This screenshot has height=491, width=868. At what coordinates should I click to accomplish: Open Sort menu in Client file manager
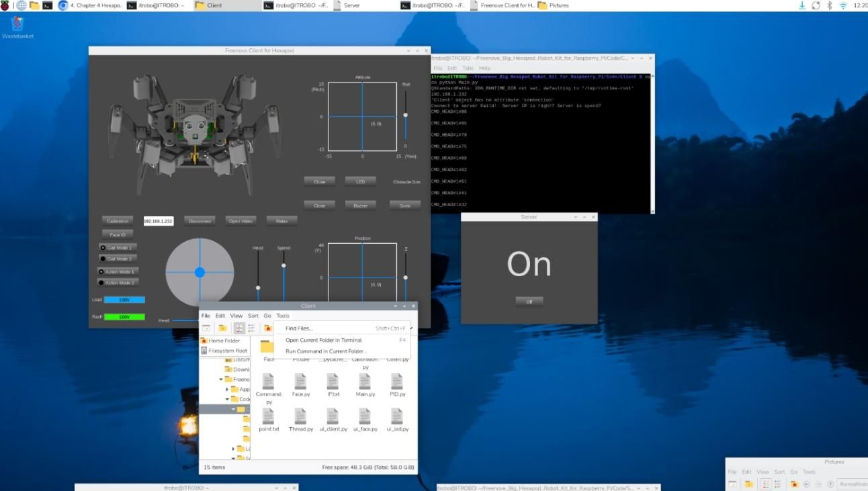[253, 316]
